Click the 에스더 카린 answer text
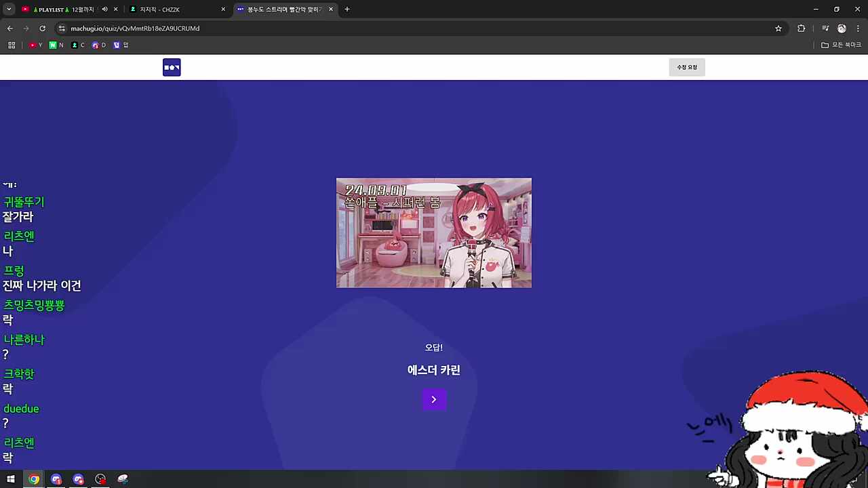This screenshot has width=868, height=488. [x=434, y=370]
